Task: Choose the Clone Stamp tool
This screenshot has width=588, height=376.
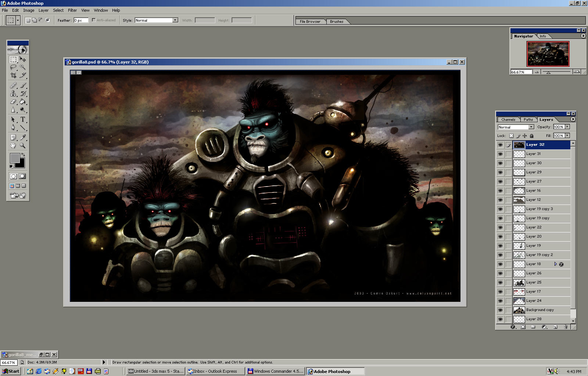Action: [x=14, y=94]
